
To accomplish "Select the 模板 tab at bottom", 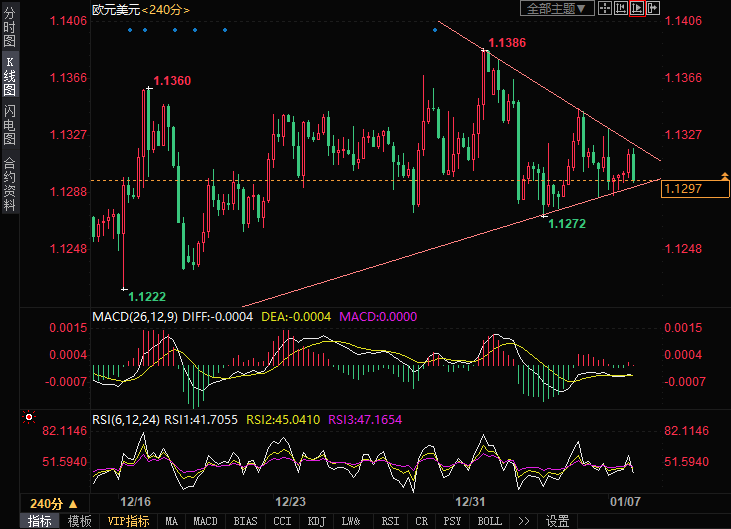I will 79,521.
